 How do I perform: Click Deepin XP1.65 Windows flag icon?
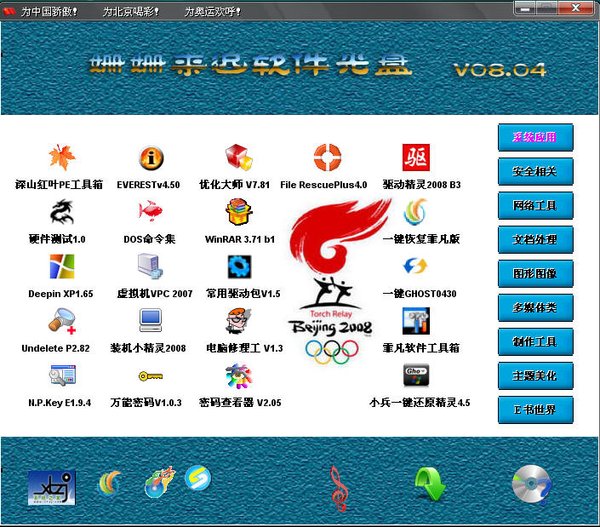(62, 266)
